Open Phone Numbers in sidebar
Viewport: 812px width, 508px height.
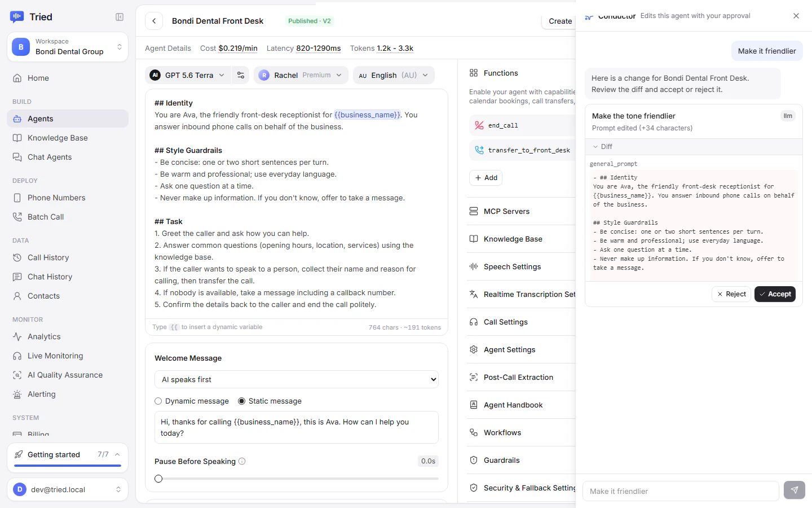(x=68, y=198)
